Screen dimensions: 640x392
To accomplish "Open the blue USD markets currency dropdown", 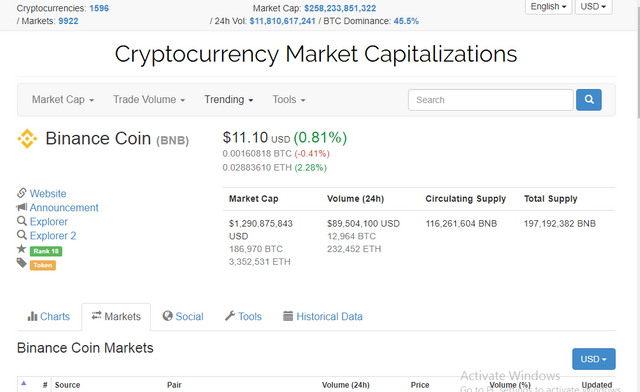I will click(593, 359).
